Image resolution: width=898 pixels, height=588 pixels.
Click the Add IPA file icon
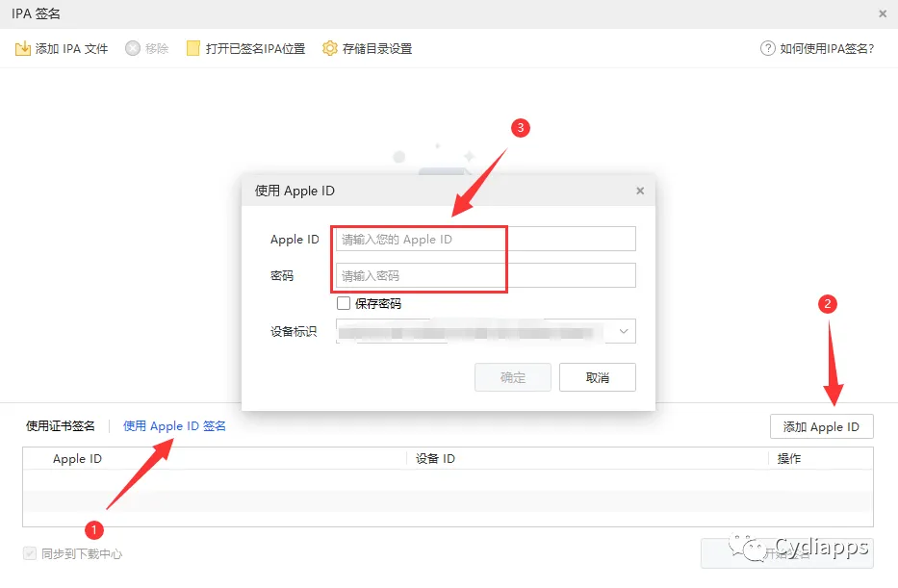pyautogui.click(x=23, y=49)
